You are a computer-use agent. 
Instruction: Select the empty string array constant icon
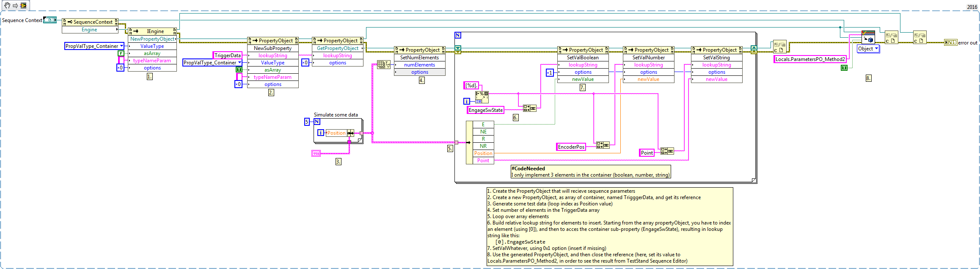(x=316, y=153)
